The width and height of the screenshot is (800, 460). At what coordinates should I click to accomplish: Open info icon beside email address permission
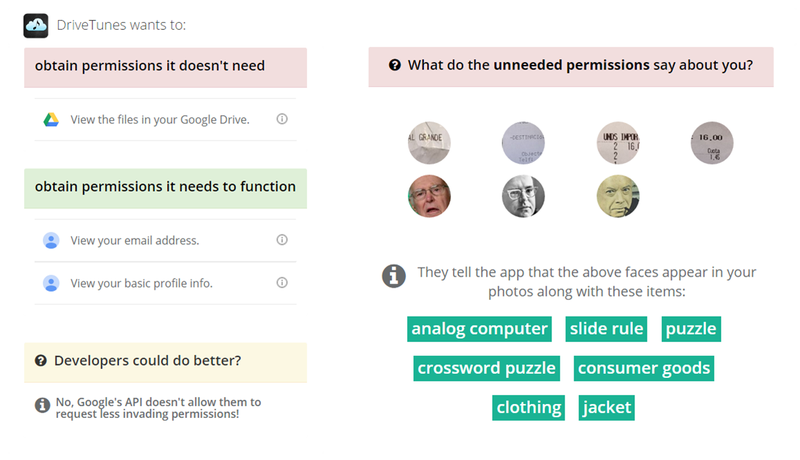[282, 240]
